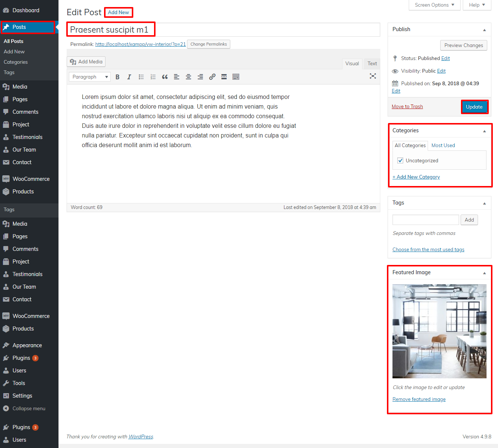Apply italic formatting in editor toolbar
This screenshot has width=498, height=448.
(129, 77)
